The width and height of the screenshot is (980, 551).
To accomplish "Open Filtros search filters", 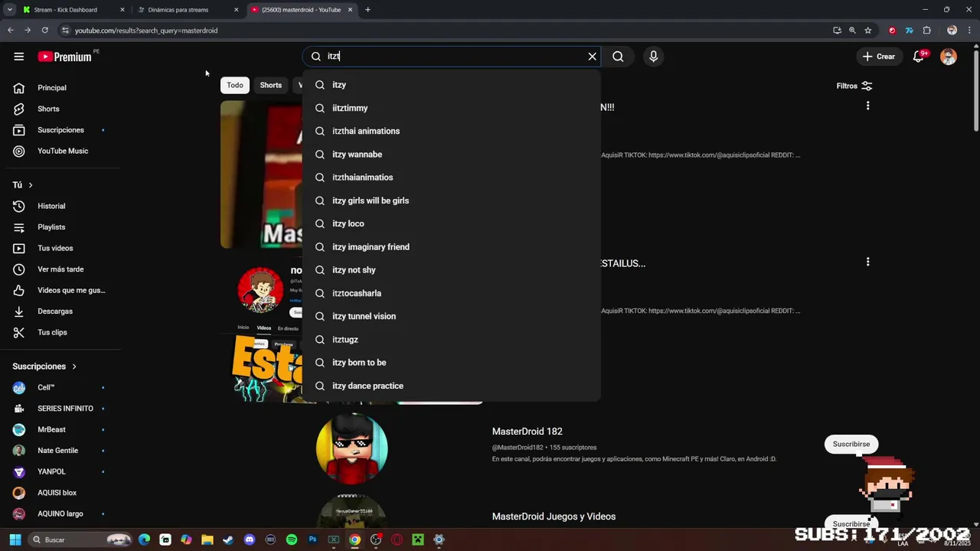I will (854, 86).
